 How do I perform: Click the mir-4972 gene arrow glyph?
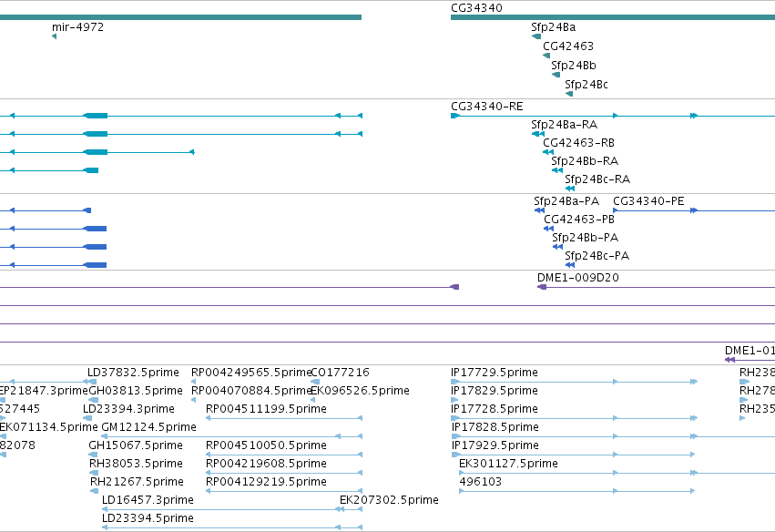click(54, 36)
